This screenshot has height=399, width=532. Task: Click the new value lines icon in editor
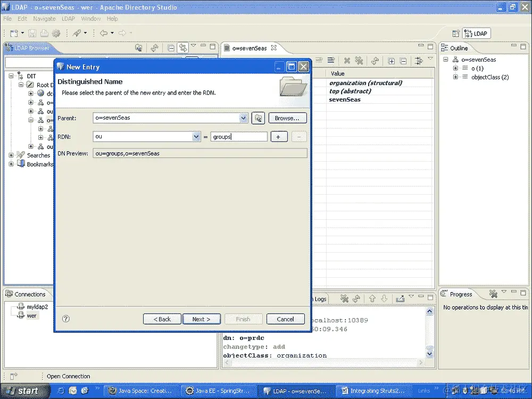point(331,60)
